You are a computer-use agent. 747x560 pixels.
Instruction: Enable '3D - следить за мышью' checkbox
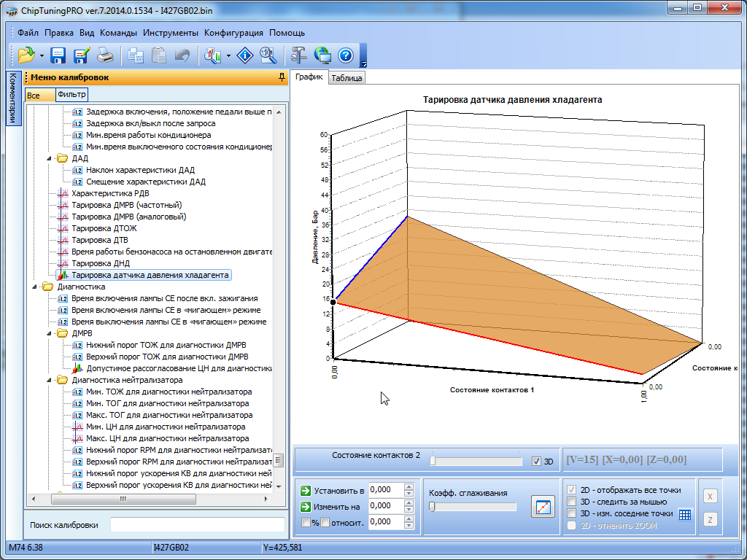coord(572,502)
